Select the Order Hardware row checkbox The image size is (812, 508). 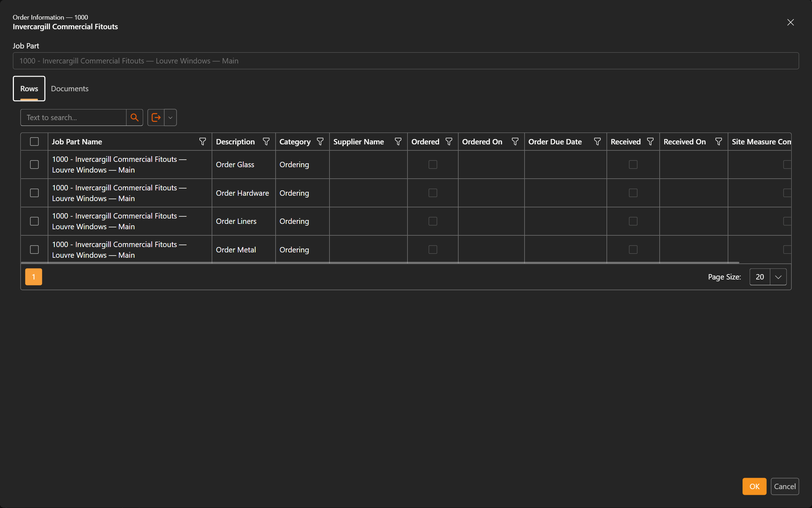34,193
